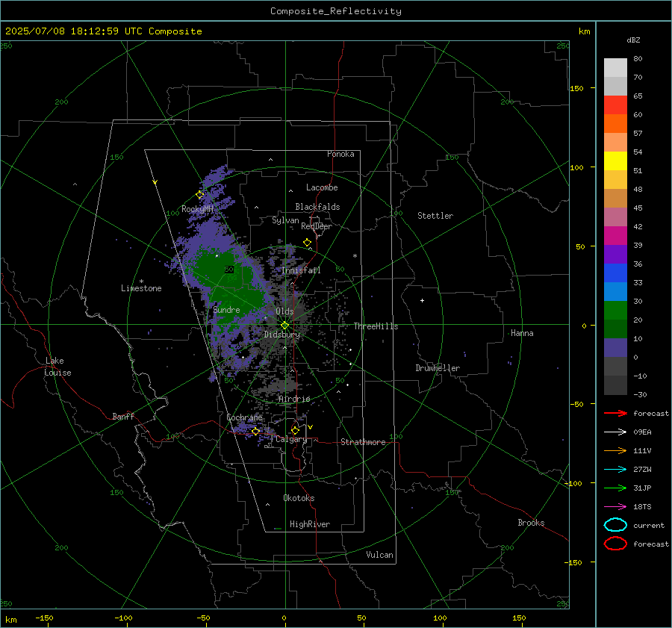Click asterisk marker east of Innisfail

[x=355, y=256]
